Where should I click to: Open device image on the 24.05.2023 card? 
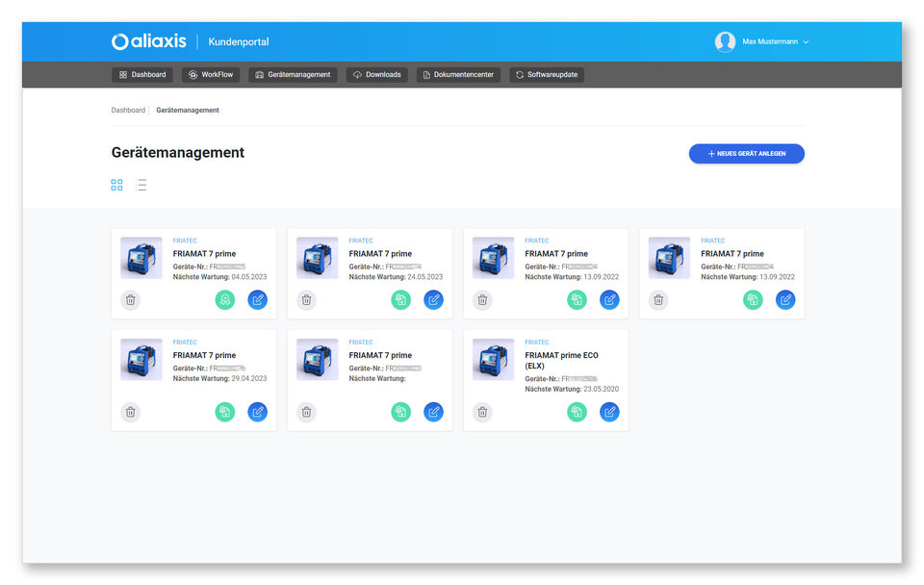(x=317, y=258)
